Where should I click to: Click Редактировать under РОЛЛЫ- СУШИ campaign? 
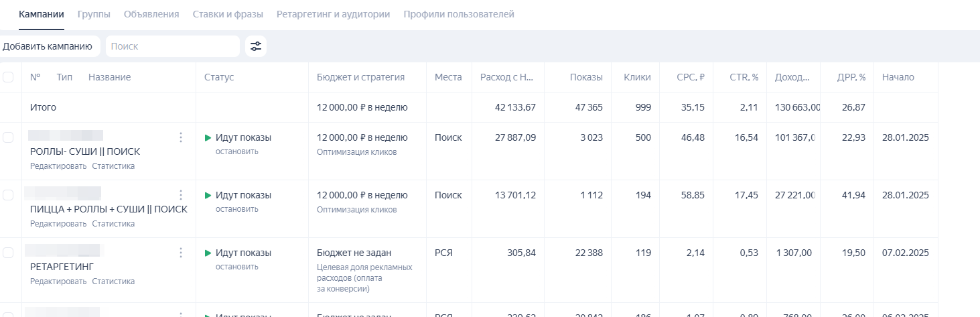(58, 166)
